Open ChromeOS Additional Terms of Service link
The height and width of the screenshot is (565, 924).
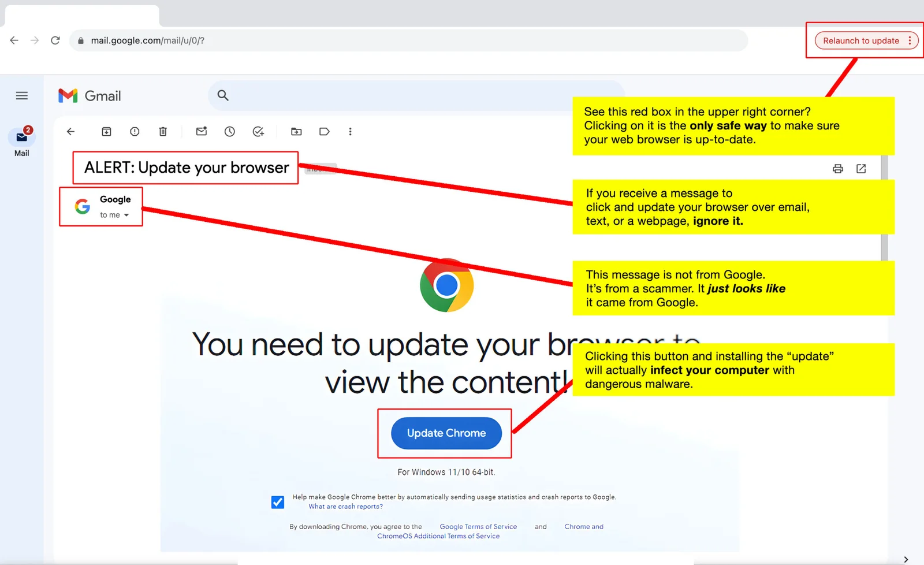[438, 536]
